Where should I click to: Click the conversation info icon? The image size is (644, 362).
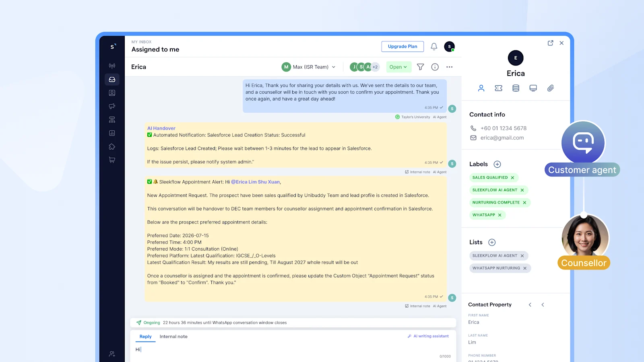pyautogui.click(x=435, y=67)
